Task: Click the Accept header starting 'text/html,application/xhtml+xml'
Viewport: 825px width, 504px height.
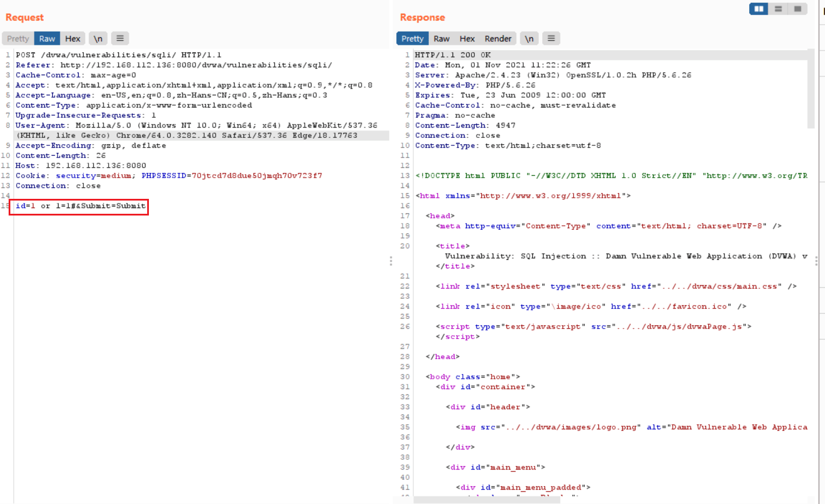Action: 194,86
